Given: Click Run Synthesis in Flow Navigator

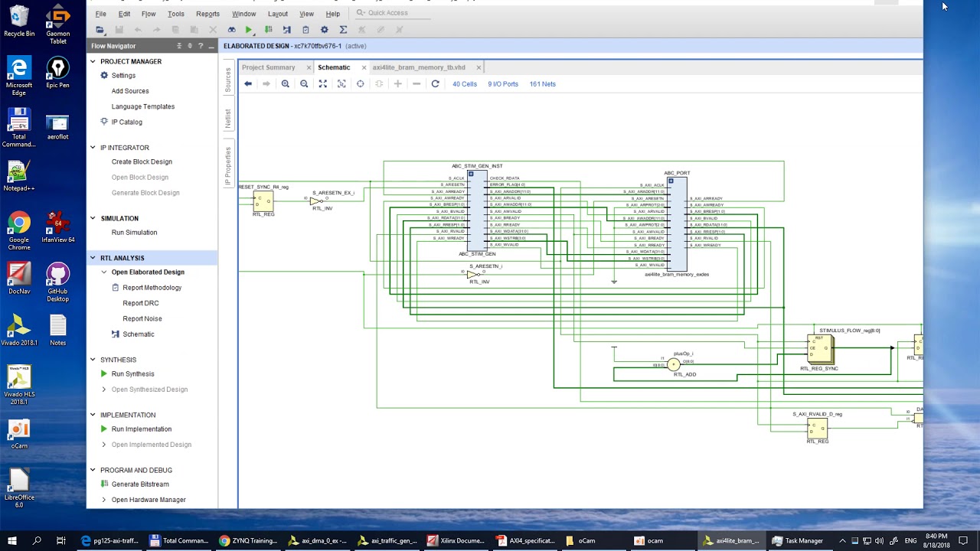Looking at the screenshot, I should [133, 374].
